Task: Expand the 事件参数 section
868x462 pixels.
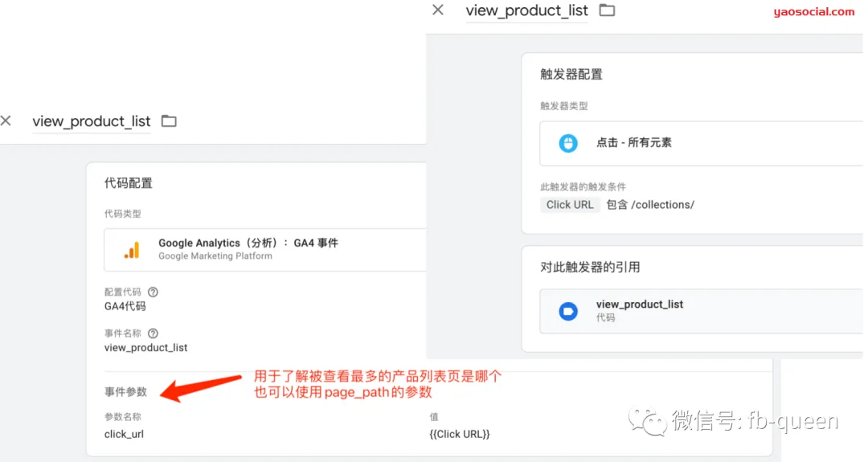Action: [x=125, y=392]
